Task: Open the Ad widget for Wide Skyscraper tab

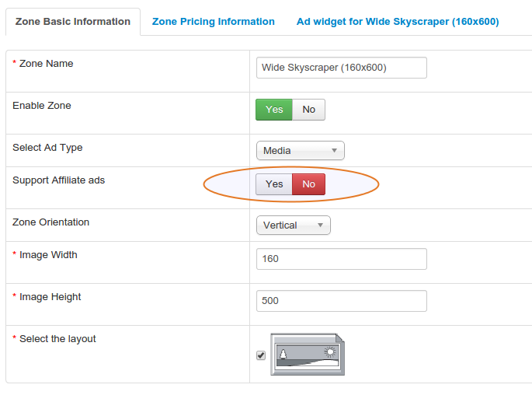Action: 398,22
